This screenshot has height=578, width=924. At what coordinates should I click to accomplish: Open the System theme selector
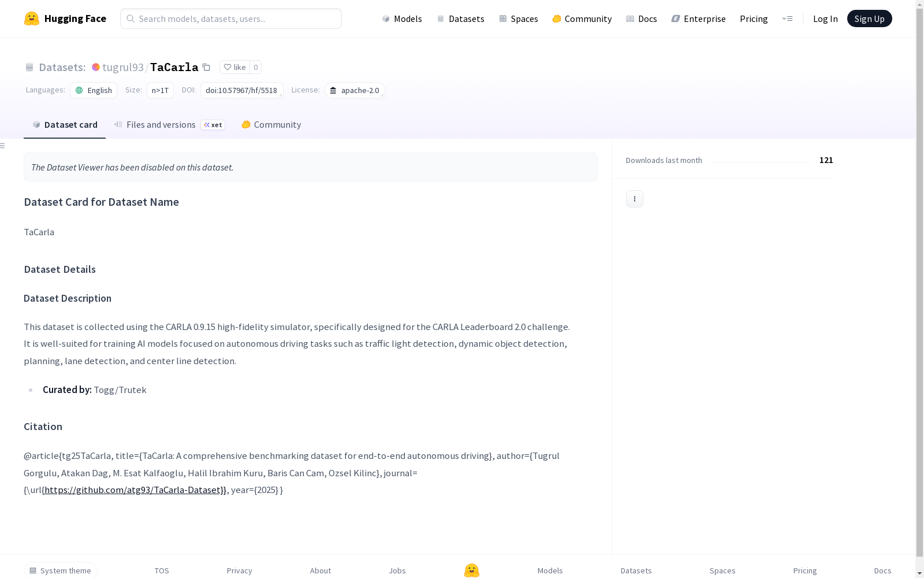coord(61,570)
